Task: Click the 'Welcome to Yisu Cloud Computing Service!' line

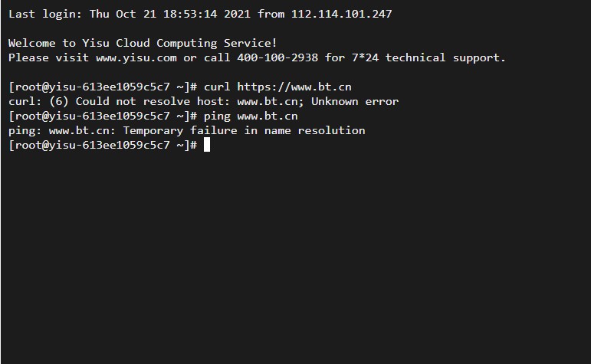Action: coord(143,44)
